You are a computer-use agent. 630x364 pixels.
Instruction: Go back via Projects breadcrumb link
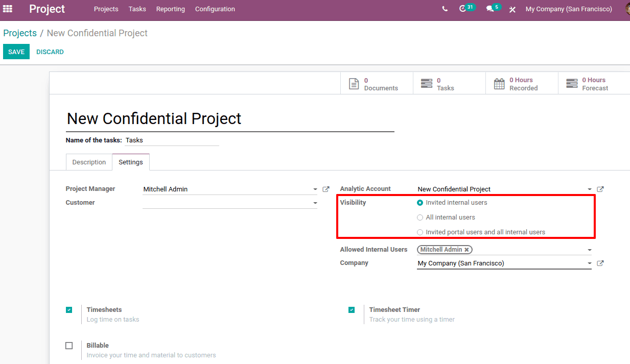(20, 33)
